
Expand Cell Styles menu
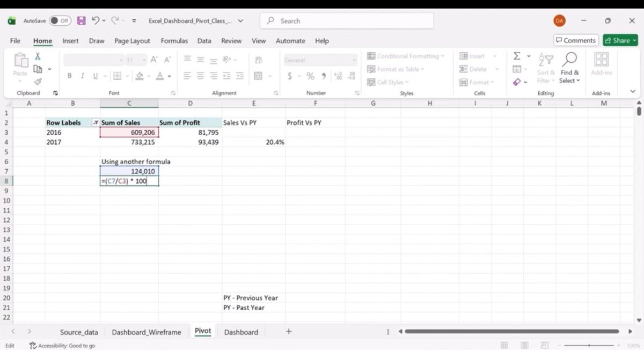[388, 82]
